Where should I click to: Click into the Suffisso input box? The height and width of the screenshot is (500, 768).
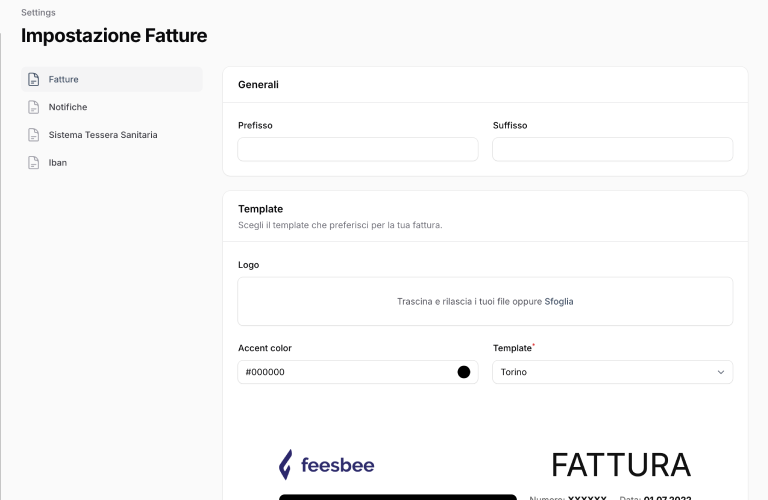(612, 149)
